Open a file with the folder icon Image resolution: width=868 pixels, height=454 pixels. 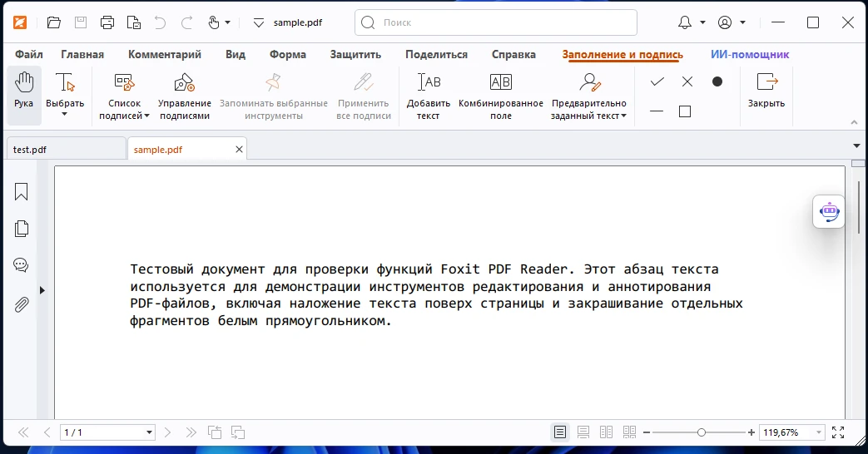pos(54,22)
